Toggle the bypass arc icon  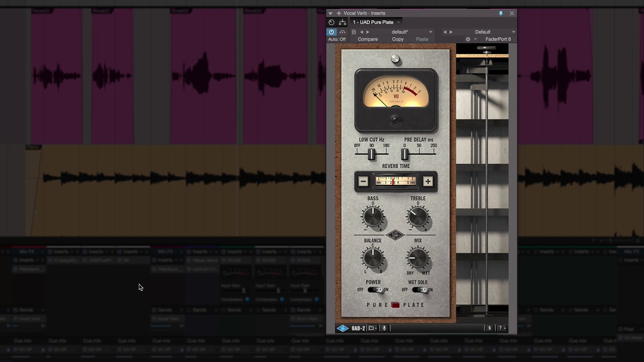(x=342, y=32)
